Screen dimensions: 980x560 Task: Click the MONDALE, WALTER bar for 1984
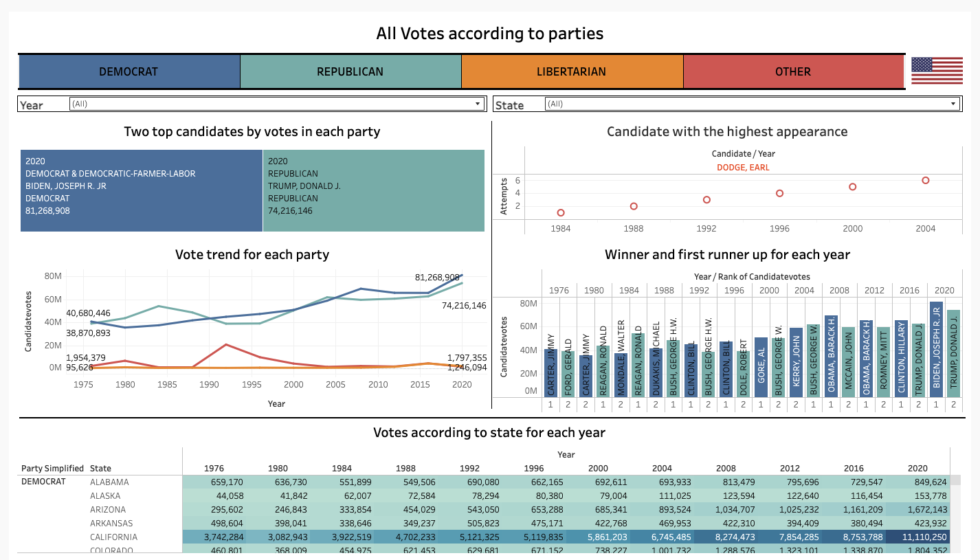621,374
